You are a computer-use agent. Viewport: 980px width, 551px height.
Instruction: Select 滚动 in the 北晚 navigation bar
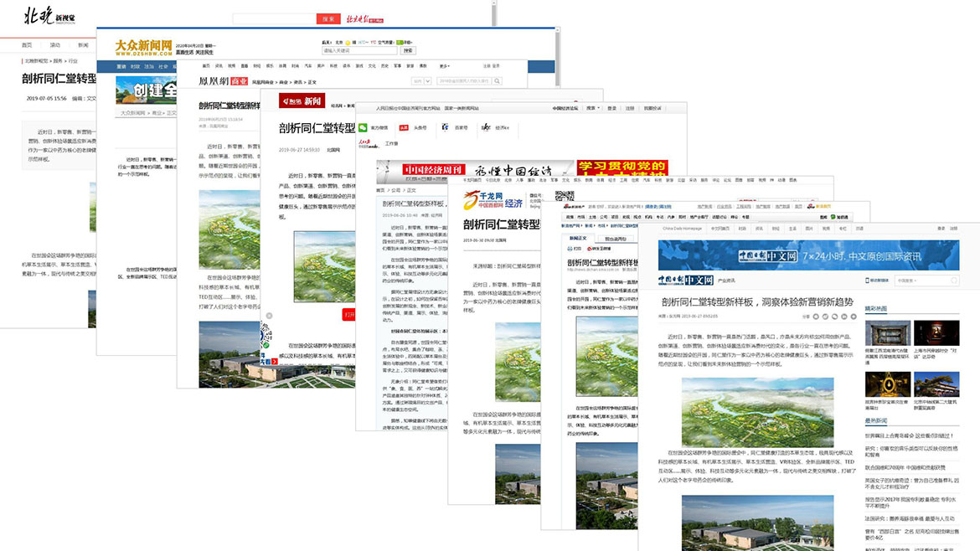(x=55, y=45)
